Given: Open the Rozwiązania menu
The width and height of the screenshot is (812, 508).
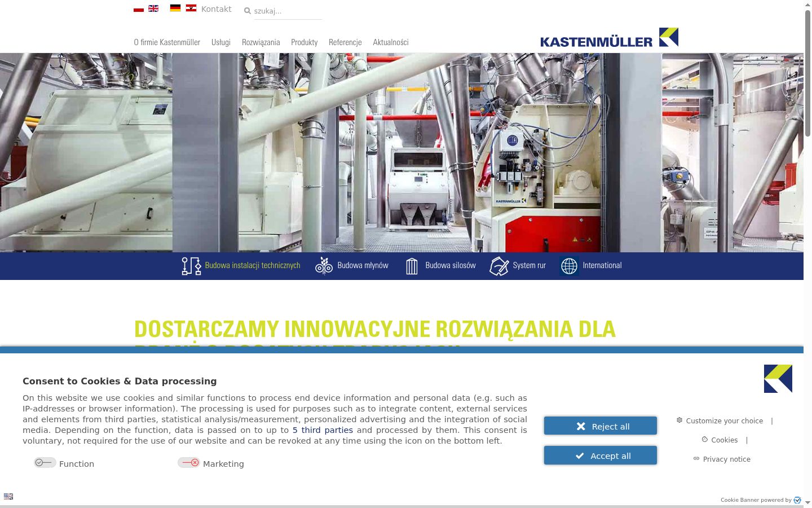Looking at the screenshot, I should (x=261, y=42).
